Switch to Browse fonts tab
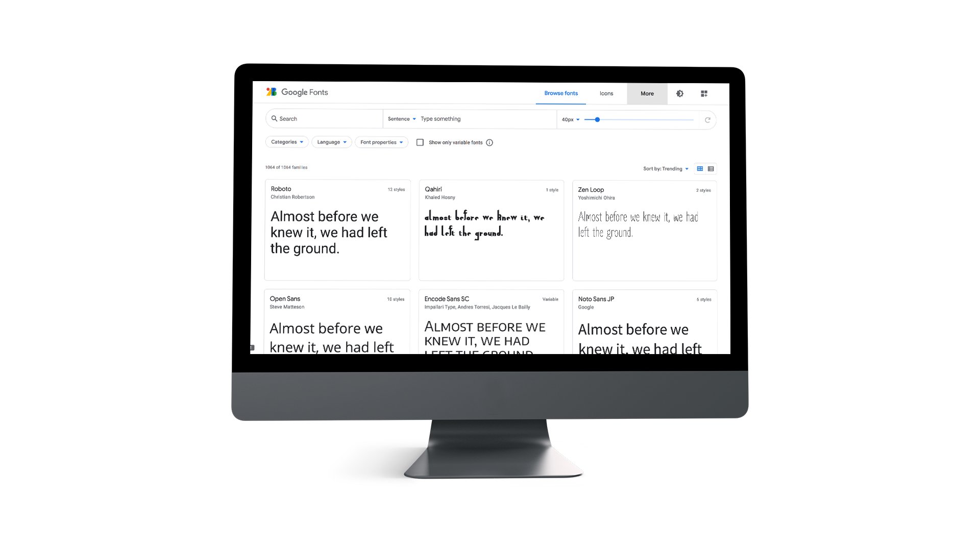Screen dimensions: 980x551 [x=561, y=93]
